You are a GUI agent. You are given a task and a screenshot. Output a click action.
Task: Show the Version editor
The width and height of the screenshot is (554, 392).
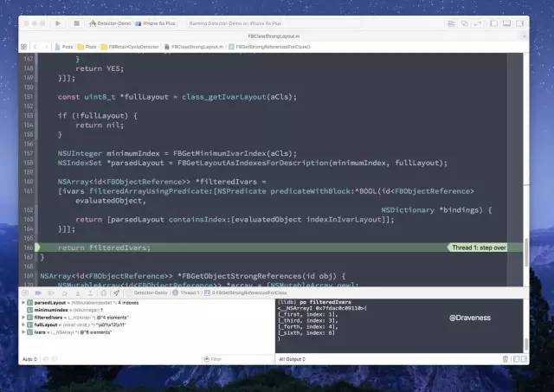[478, 23]
